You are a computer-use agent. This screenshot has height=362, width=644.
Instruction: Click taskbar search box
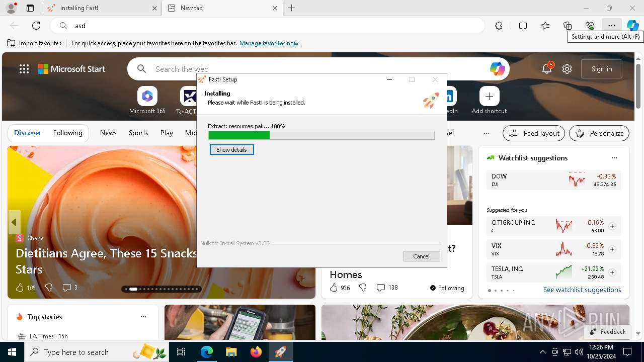coord(97,352)
